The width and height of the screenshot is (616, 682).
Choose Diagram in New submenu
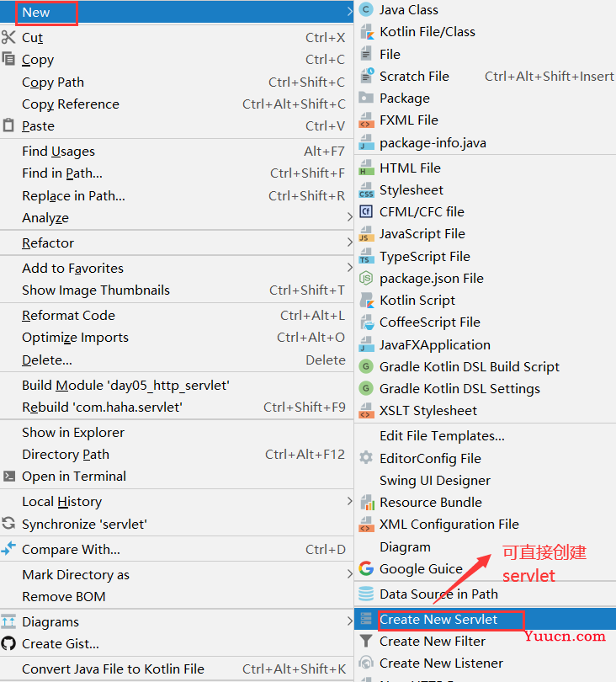point(485,546)
